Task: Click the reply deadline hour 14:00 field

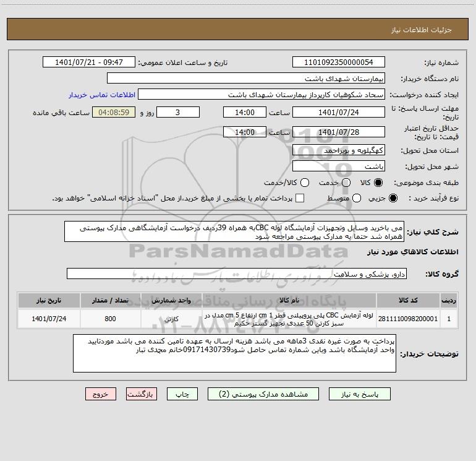Action: [x=245, y=112]
